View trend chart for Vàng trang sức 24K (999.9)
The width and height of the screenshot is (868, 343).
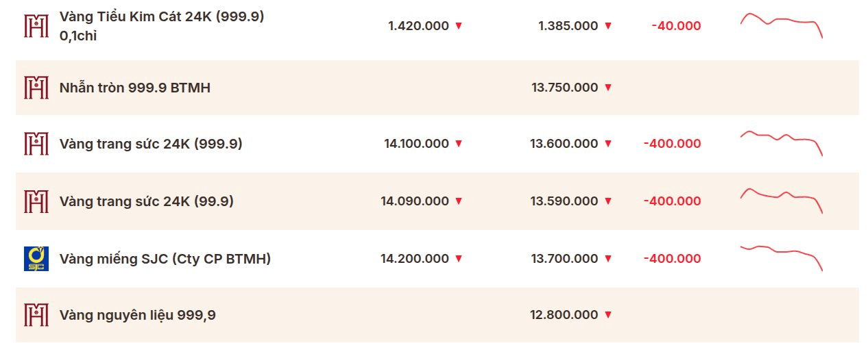coord(782,143)
